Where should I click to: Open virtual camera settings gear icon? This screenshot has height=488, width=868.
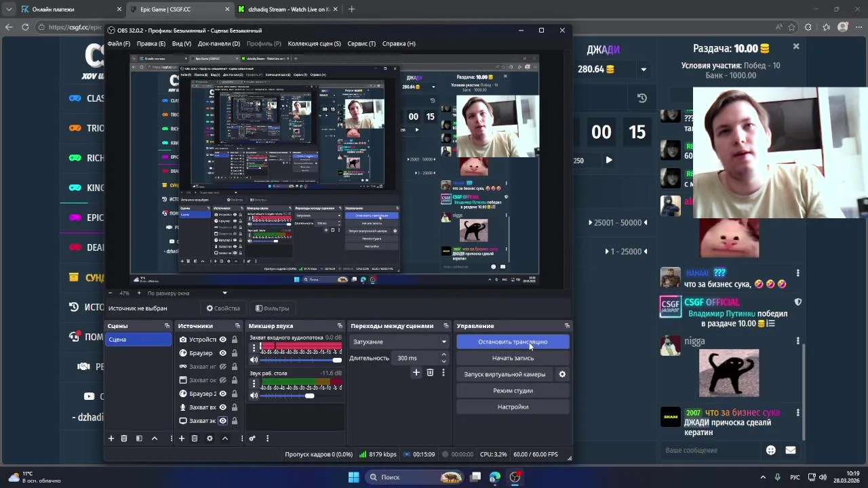[x=562, y=374]
